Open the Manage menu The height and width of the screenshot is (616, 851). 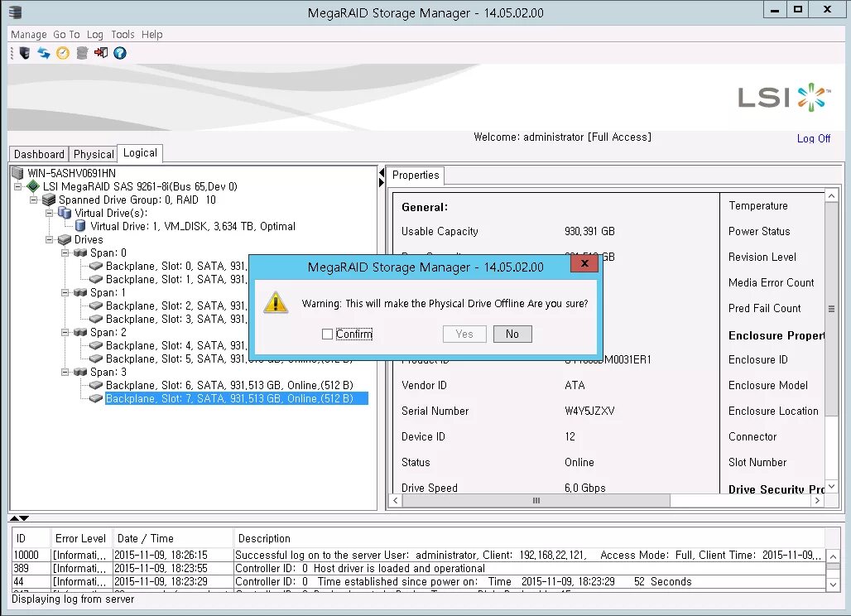(x=29, y=34)
